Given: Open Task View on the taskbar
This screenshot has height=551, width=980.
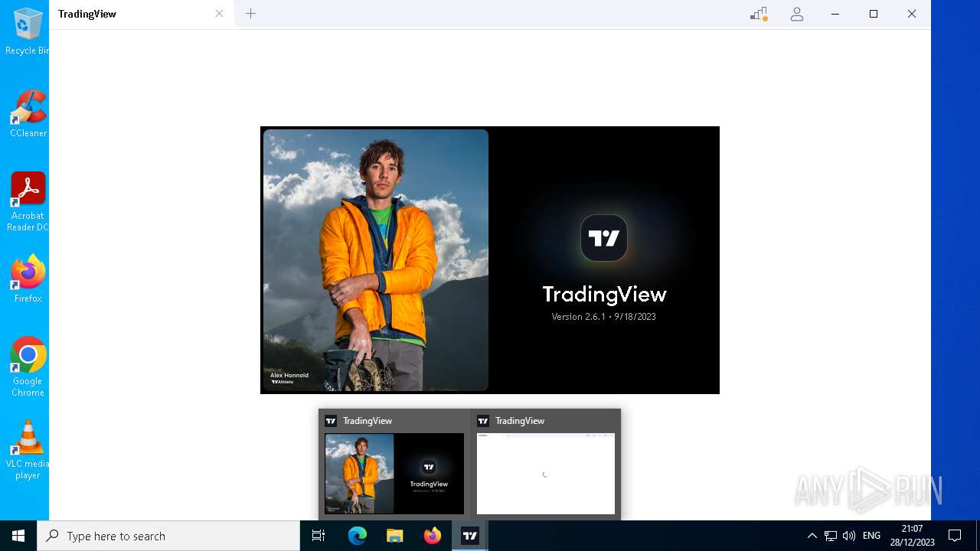Looking at the screenshot, I should pyautogui.click(x=318, y=536).
